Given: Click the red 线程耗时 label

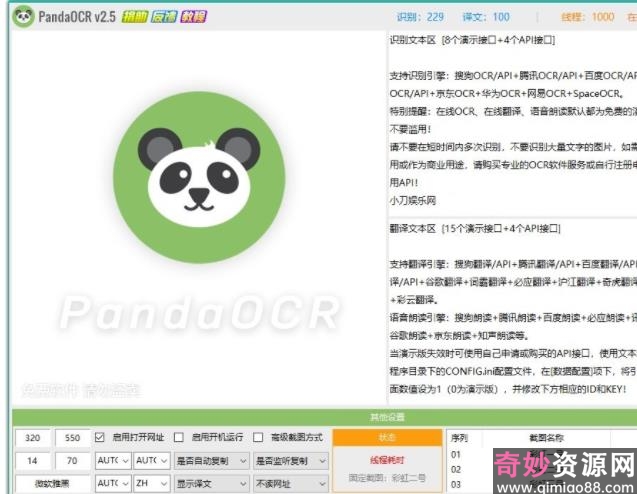Looking at the screenshot, I should pyautogui.click(x=387, y=460).
